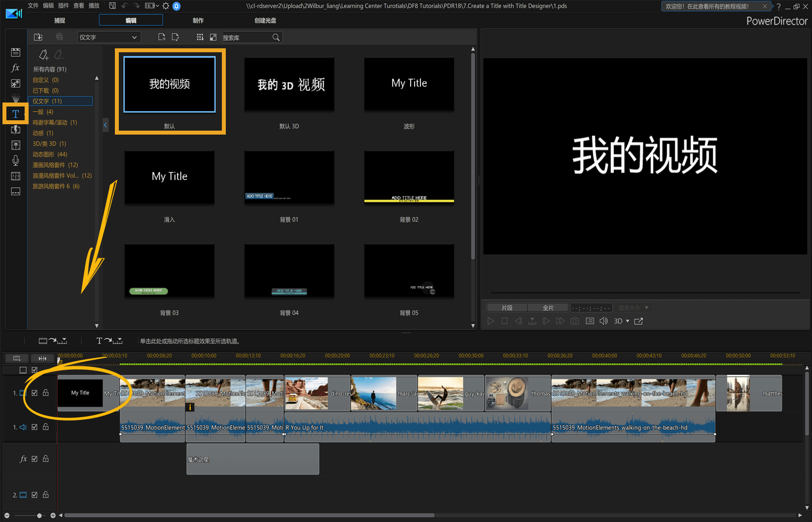Click the preview volume speaker icon

pos(603,321)
